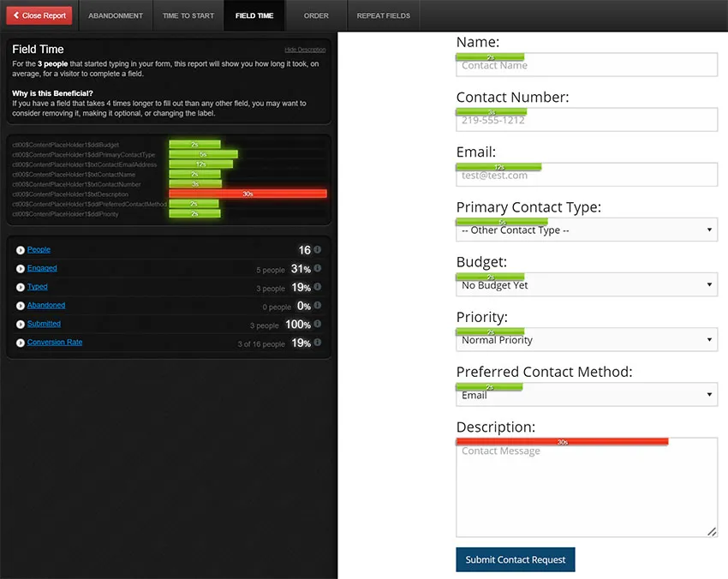This screenshot has width=728, height=579.
Task: Click the info icon beside Abandoned 0%
Action: click(318, 306)
